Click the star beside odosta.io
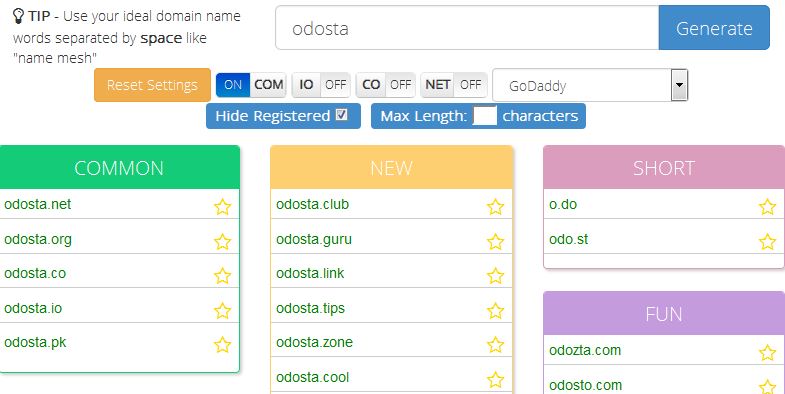 pyautogui.click(x=222, y=310)
